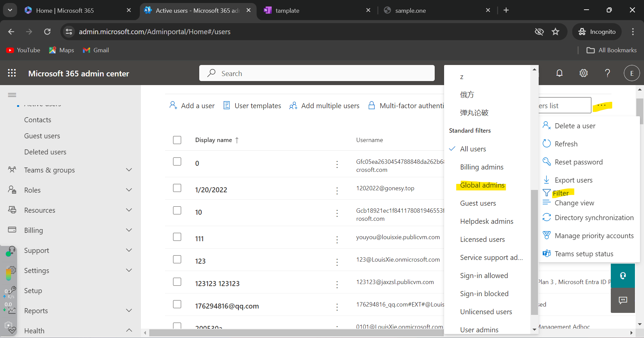
Task: Reload the page
Action: tap(47, 31)
